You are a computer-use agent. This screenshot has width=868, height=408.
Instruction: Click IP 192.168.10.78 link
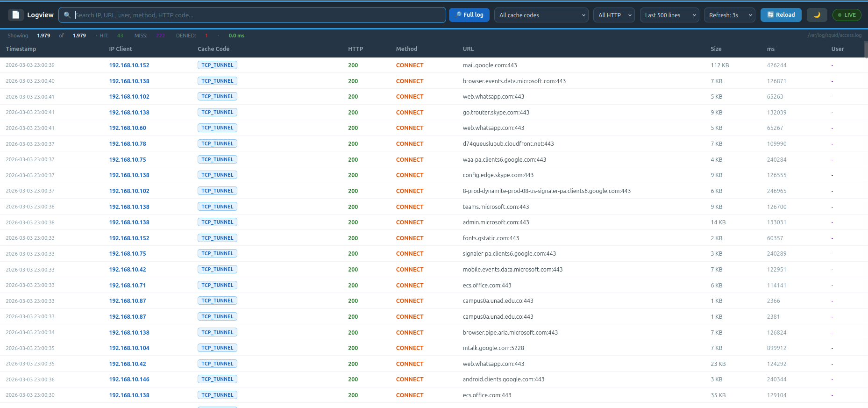[128, 144]
